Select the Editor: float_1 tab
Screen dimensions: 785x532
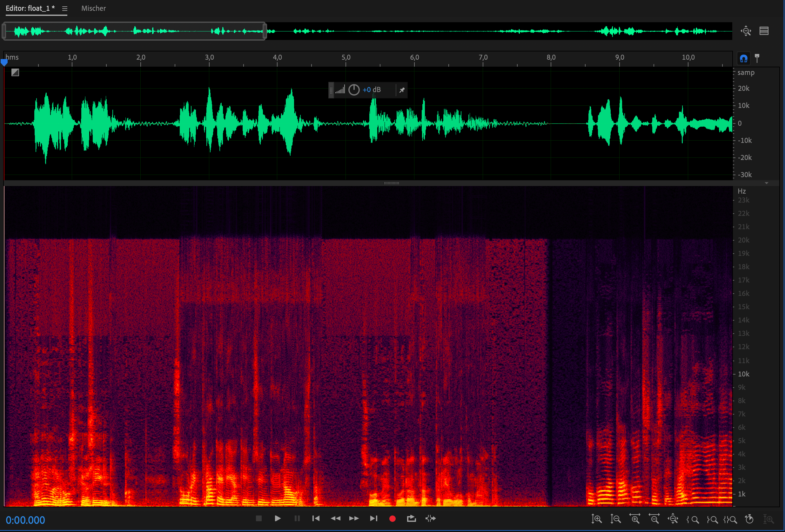tap(30, 9)
